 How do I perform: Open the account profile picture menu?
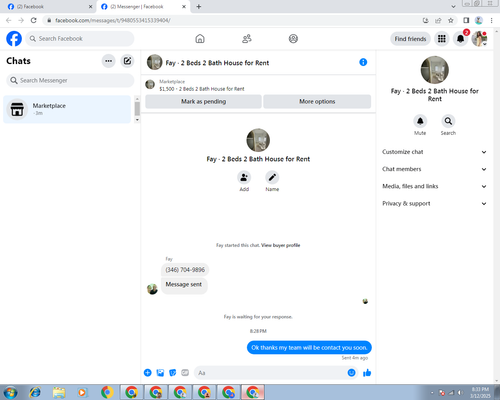click(x=479, y=39)
